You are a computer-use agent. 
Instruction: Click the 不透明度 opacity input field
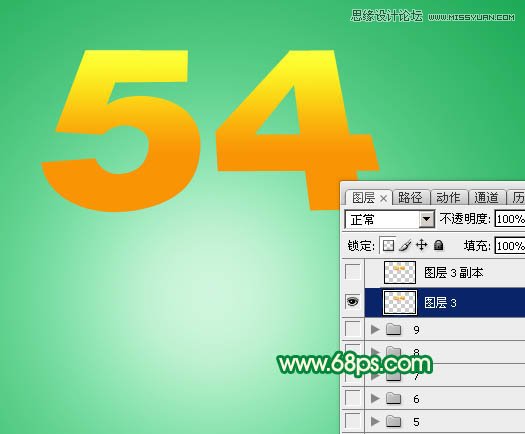coord(510,219)
